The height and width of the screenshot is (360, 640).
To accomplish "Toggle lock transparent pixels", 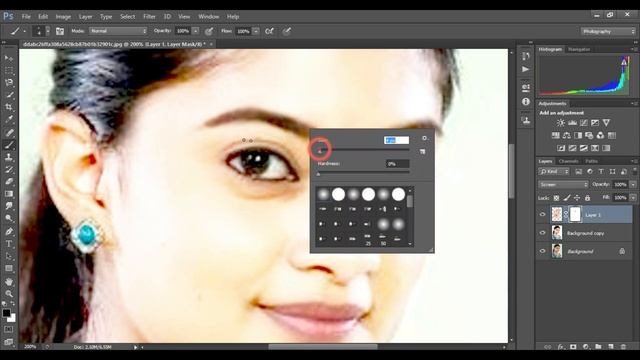I will pos(556,198).
